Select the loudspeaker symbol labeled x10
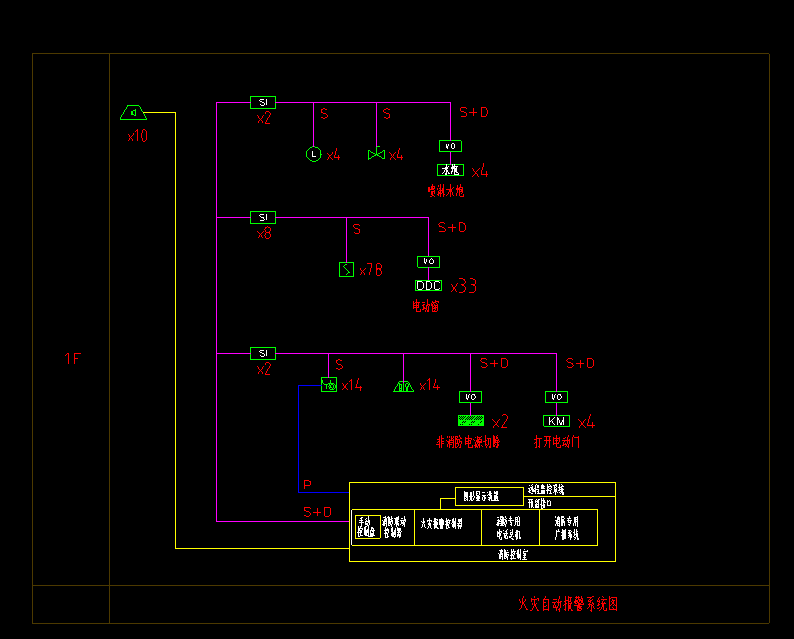 tap(134, 112)
